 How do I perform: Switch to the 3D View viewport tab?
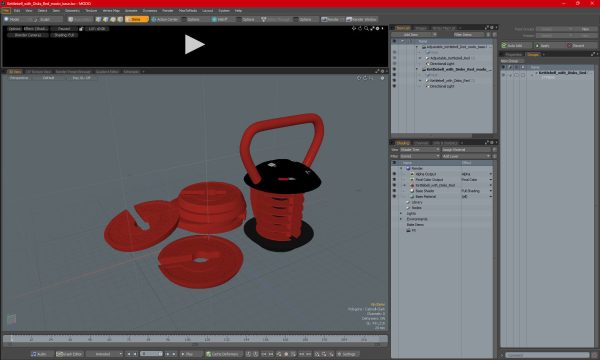point(15,72)
